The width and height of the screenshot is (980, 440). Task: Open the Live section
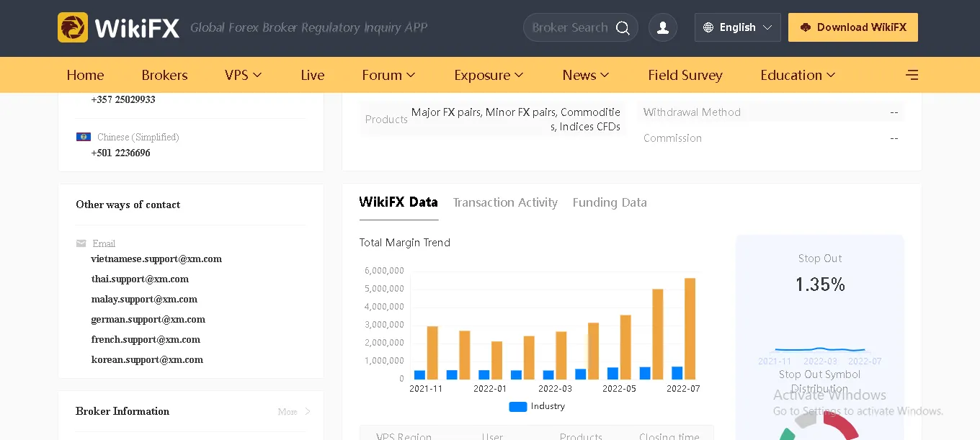coord(313,75)
